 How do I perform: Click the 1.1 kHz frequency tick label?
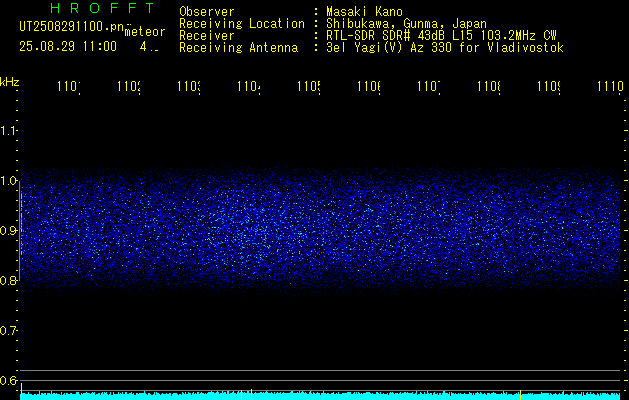click(9, 130)
